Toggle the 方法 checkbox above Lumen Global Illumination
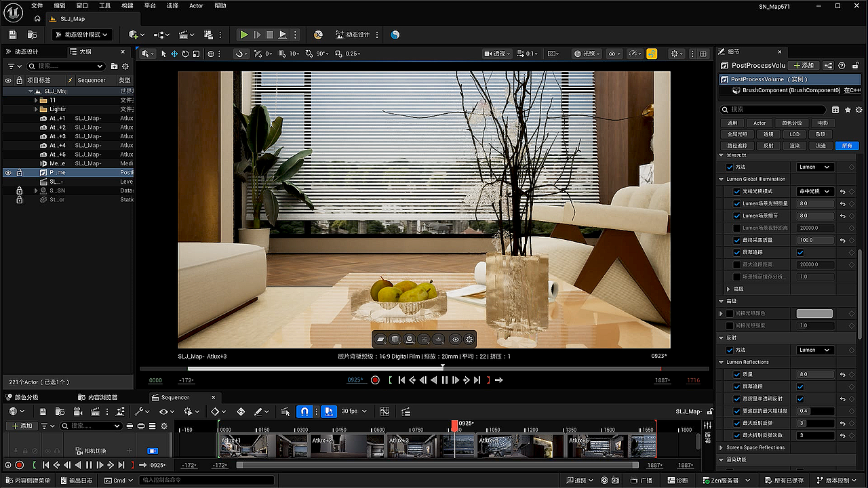Screen dimensions: 868x488 730,167
